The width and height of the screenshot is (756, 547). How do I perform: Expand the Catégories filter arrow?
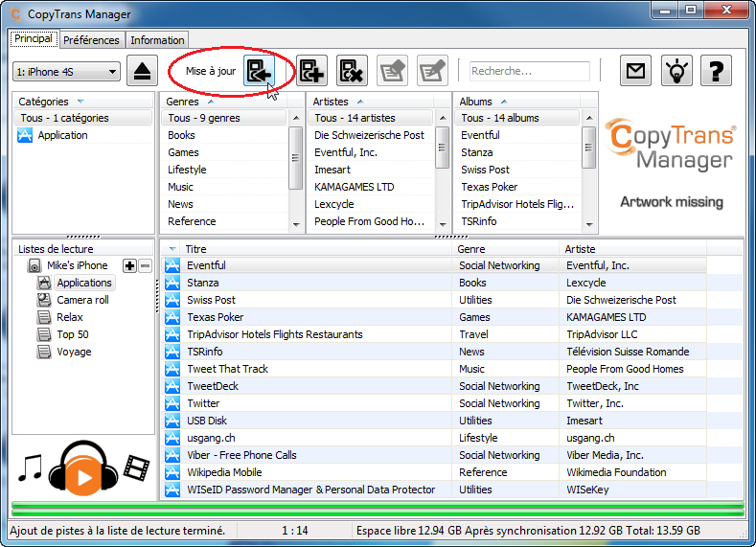80,102
